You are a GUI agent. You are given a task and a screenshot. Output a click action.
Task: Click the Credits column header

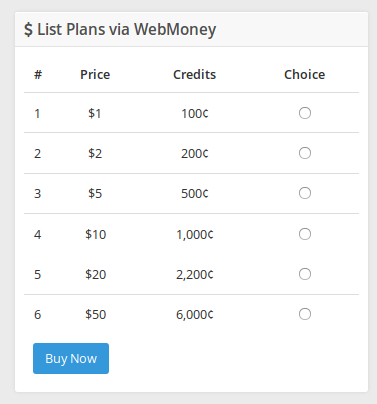195,74
